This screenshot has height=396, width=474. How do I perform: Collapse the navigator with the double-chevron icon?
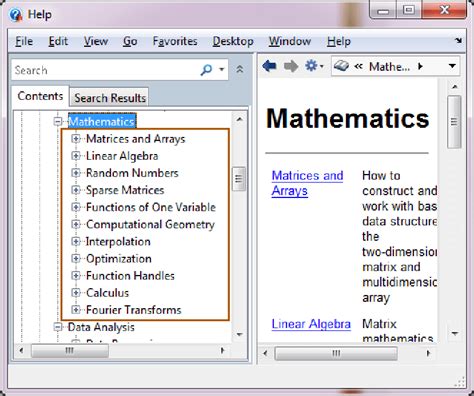click(x=240, y=69)
